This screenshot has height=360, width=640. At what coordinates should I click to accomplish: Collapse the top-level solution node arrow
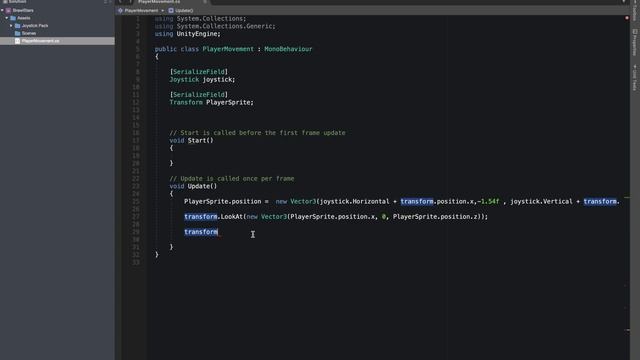2,10
